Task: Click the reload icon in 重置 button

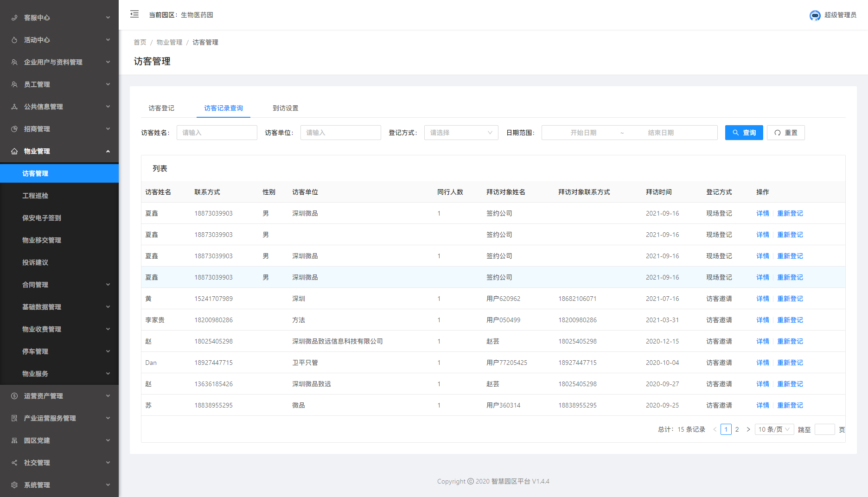Action: [778, 133]
